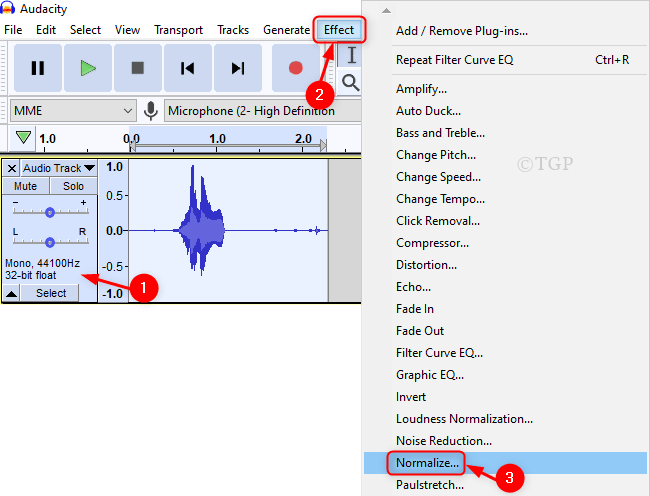Select the magnifier Zoom tool

click(x=350, y=82)
